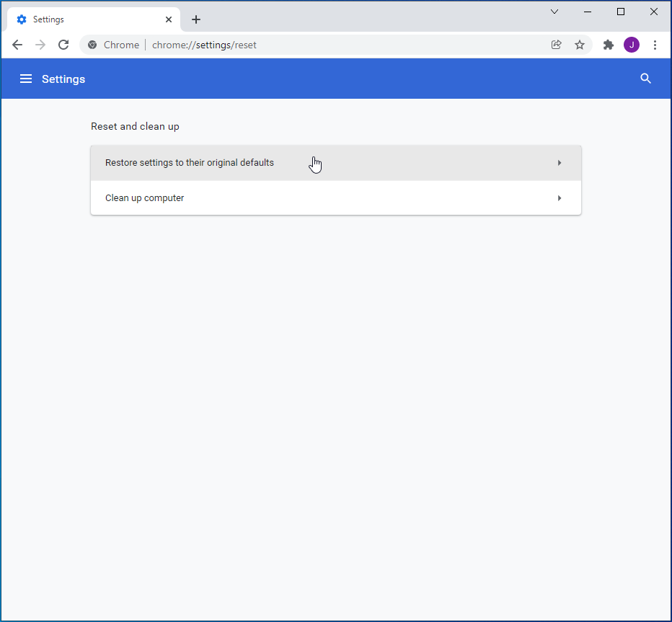Screen dimensions: 672x622
Task: Open the Settings hamburger menu
Action: tap(26, 79)
